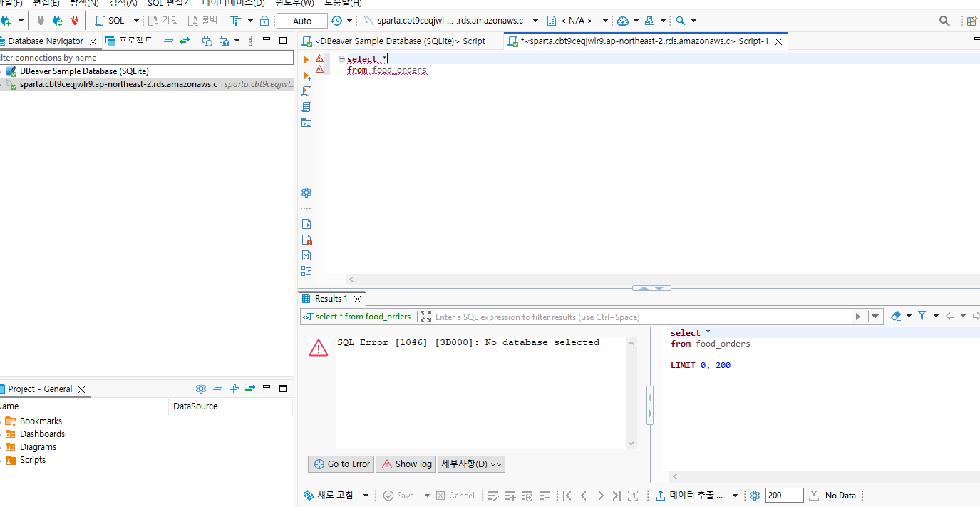Open a new SQL script with SQL button
Screen dimensions: 980x507
(x=110, y=21)
